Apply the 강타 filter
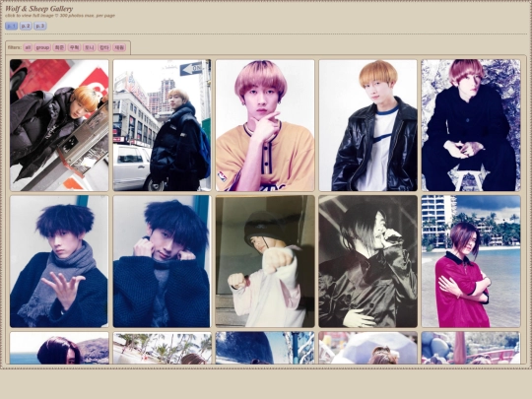 pyautogui.click(x=104, y=48)
